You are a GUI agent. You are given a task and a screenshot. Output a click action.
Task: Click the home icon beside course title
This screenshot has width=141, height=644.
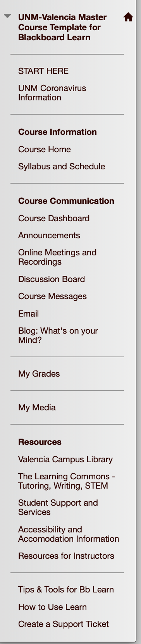128,17
